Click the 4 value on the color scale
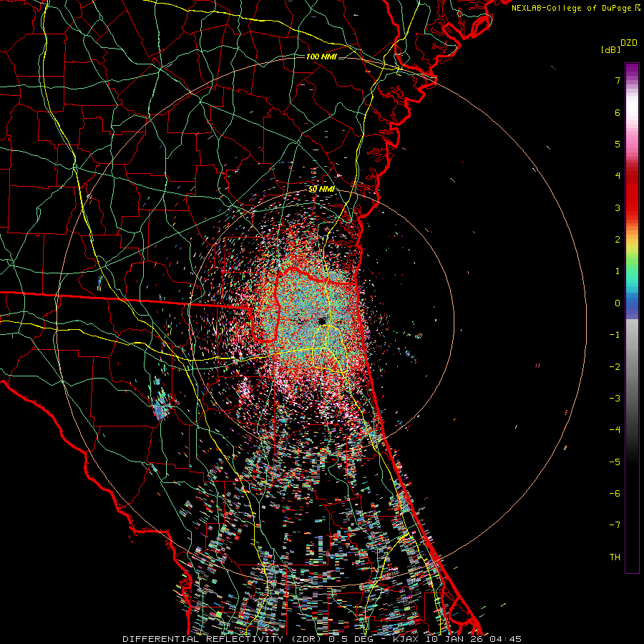Image resolution: width=644 pixels, height=644 pixels. pyautogui.click(x=618, y=176)
